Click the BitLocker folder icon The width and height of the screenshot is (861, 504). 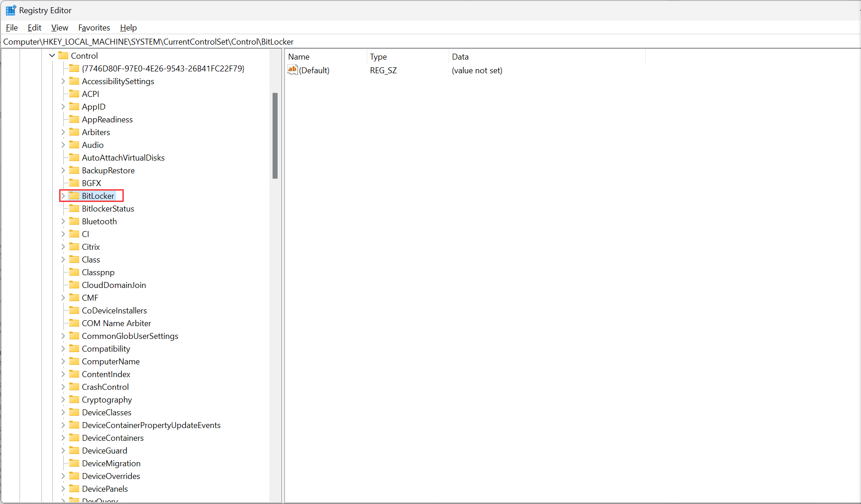click(x=74, y=196)
